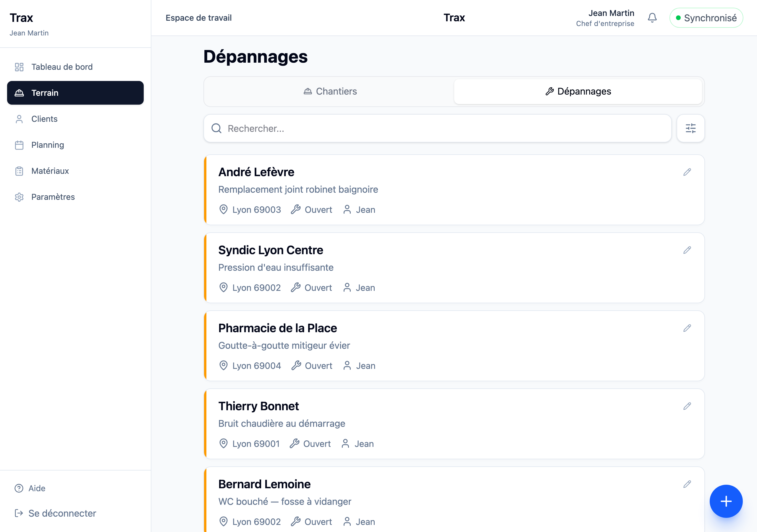Open the notifications bell
Screen dimensions: 757x532
tap(652, 18)
